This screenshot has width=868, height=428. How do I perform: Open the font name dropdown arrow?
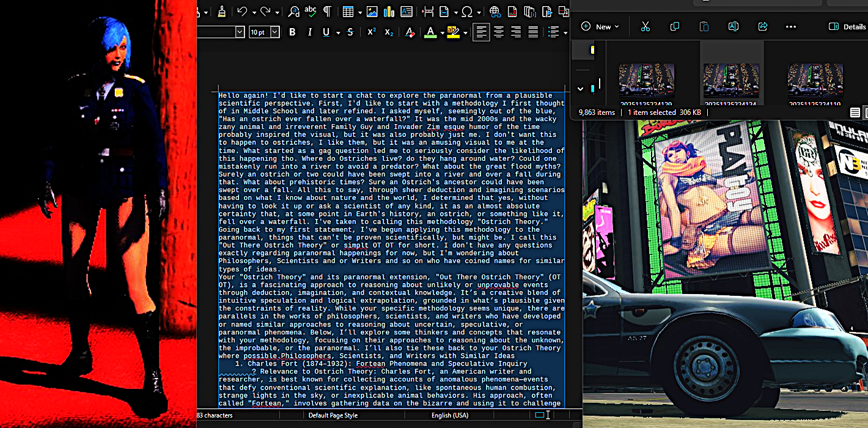click(240, 32)
